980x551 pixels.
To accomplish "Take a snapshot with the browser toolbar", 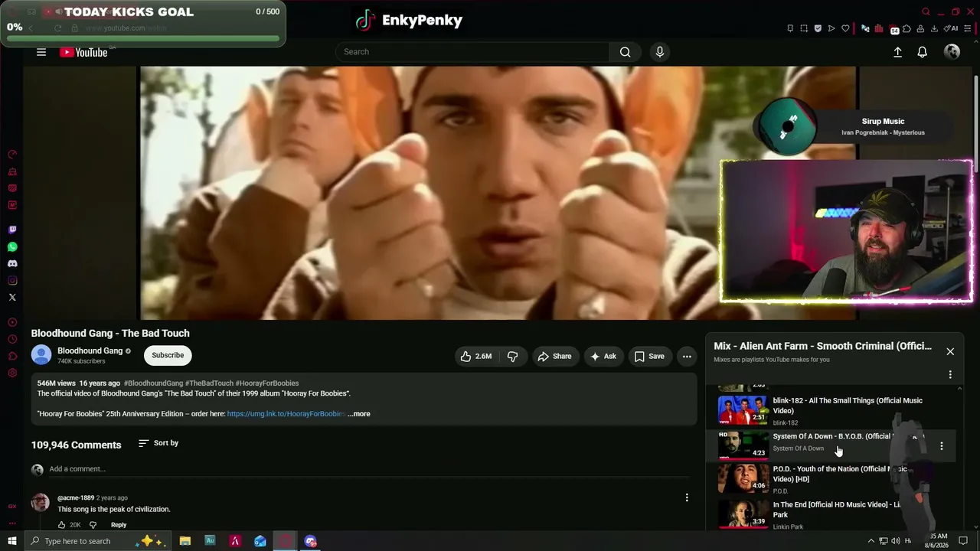I will pyautogui.click(x=804, y=28).
